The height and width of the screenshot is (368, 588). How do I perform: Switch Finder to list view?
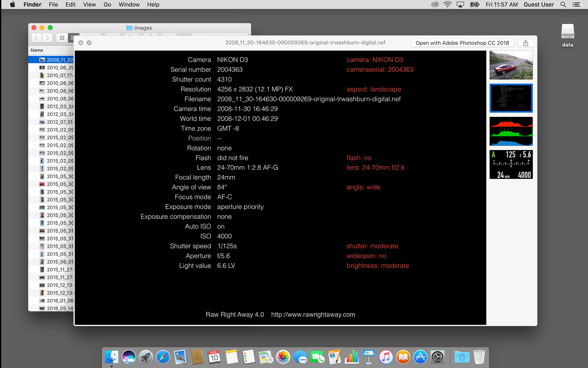coord(71,38)
